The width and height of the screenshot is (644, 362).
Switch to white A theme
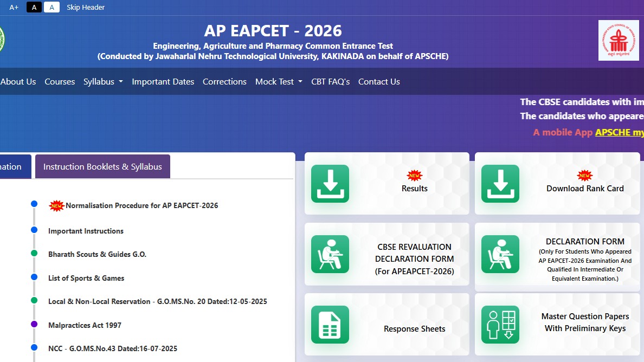(x=51, y=8)
